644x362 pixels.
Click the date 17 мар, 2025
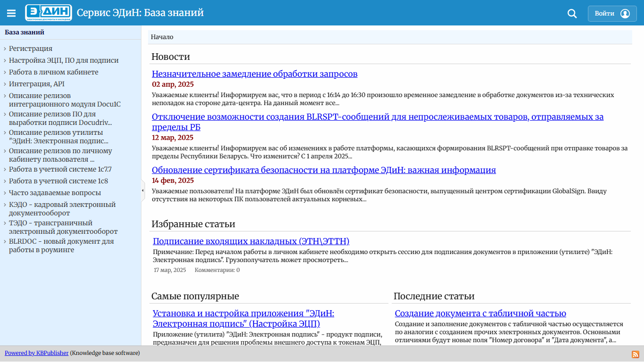[x=170, y=270]
